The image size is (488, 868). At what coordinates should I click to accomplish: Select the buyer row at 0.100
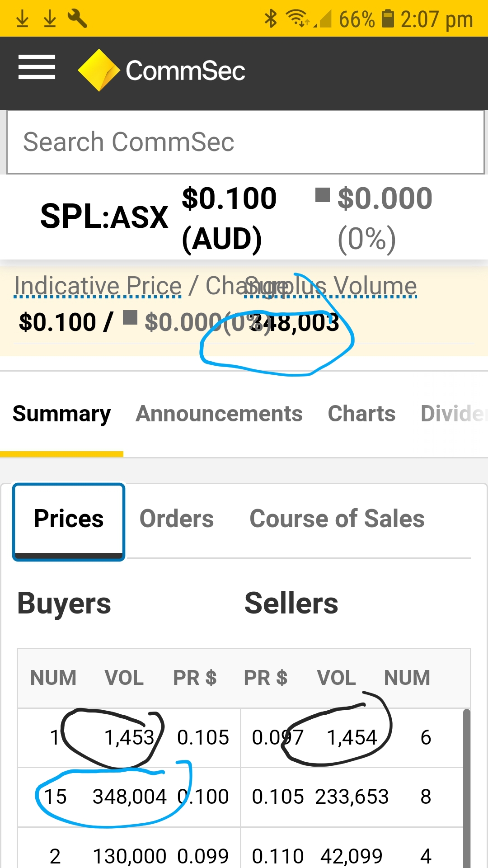pyautogui.click(x=129, y=797)
